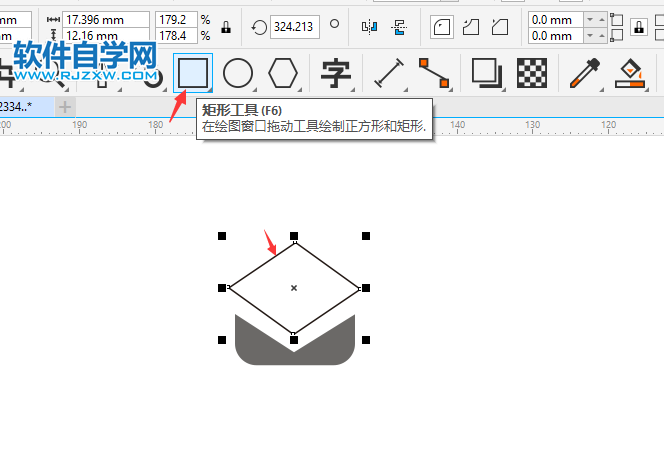Toggle the lock ratio padlock beside scale
This screenshot has width=664, height=450.
click(226, 28)
